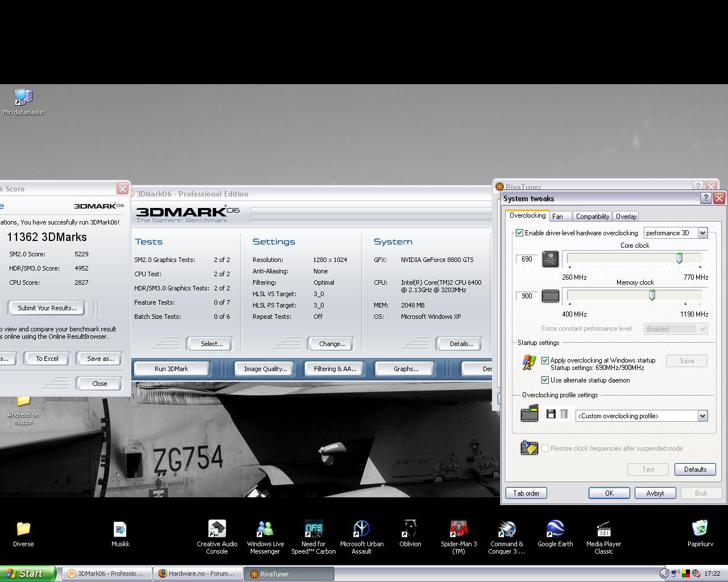Click the overclocking profile film-strip icon
The image size is (728, 582).
point(530,413)
